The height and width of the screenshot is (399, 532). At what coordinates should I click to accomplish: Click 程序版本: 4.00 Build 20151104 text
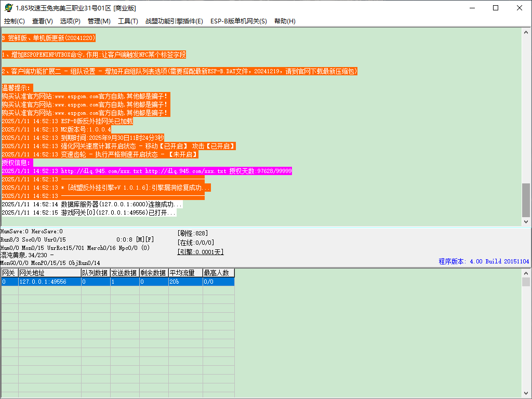click(484, 261)
